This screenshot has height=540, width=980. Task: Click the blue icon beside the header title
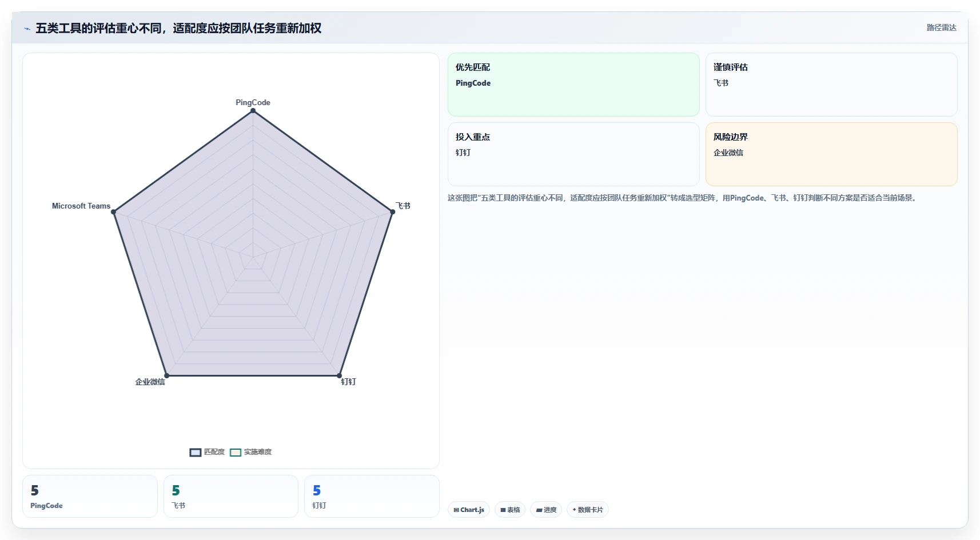tap(27, 29)
